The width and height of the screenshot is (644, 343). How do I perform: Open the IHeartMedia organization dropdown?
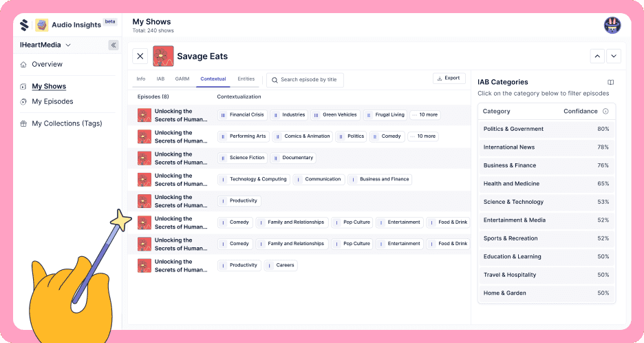click(x=45, y=45)
